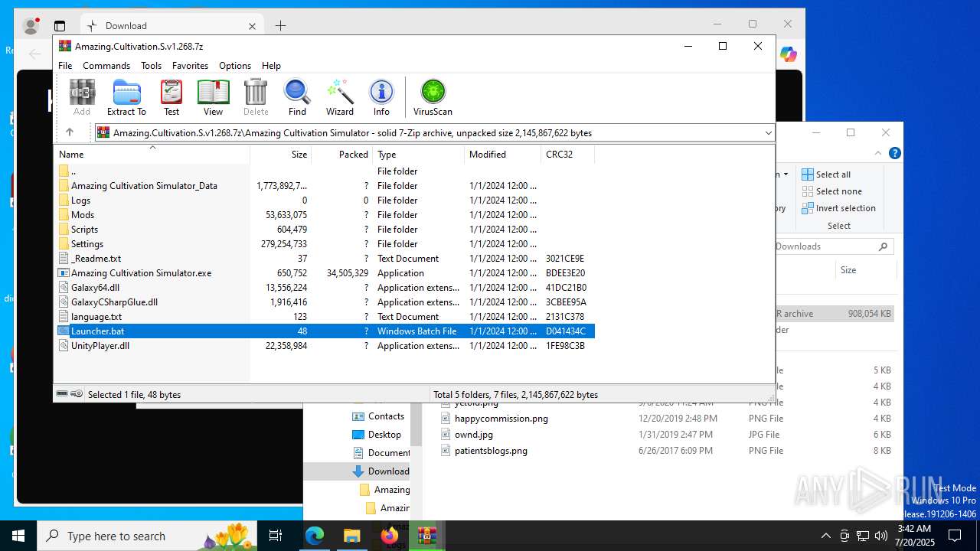
Task: Open Contacts in Explorer navigation pane
Action: pyautogui.click(x=378, y=416)
